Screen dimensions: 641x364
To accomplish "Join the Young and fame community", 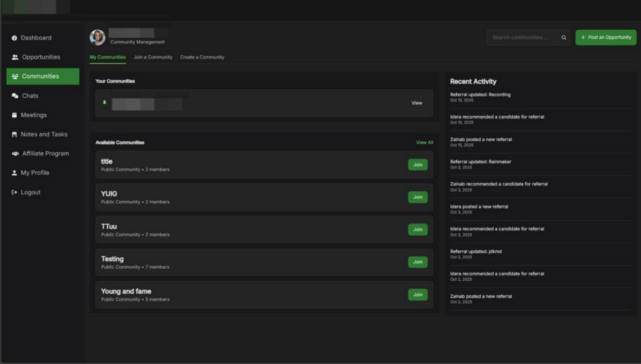I will tap(417, 294).
